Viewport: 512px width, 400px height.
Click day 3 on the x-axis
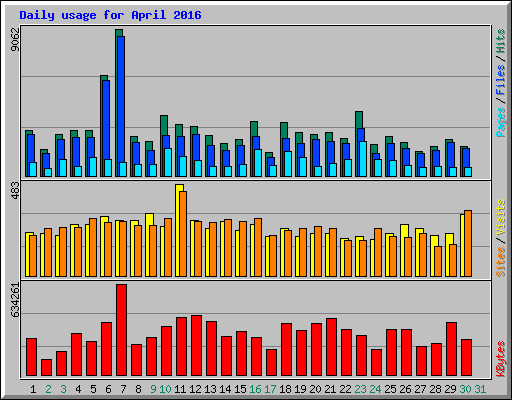[63, 389]
